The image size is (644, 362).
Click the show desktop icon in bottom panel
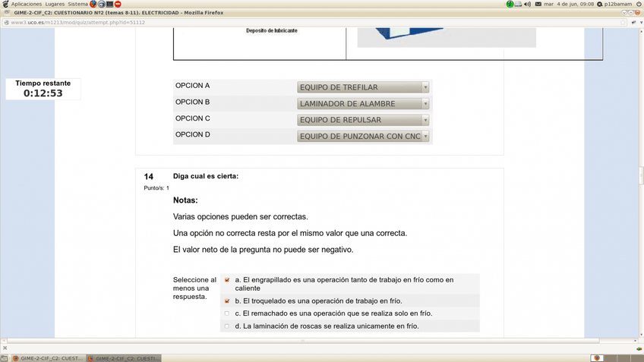pos(4,358)
